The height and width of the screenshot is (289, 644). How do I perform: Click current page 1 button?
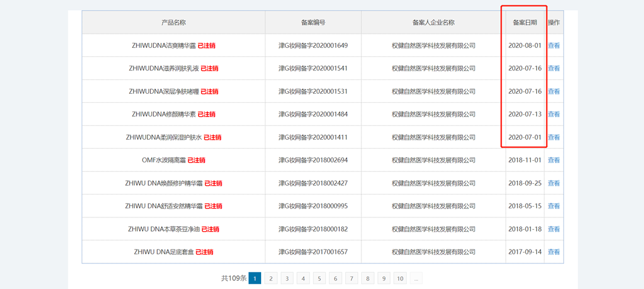pyautogui.click(x=255, y=278)
